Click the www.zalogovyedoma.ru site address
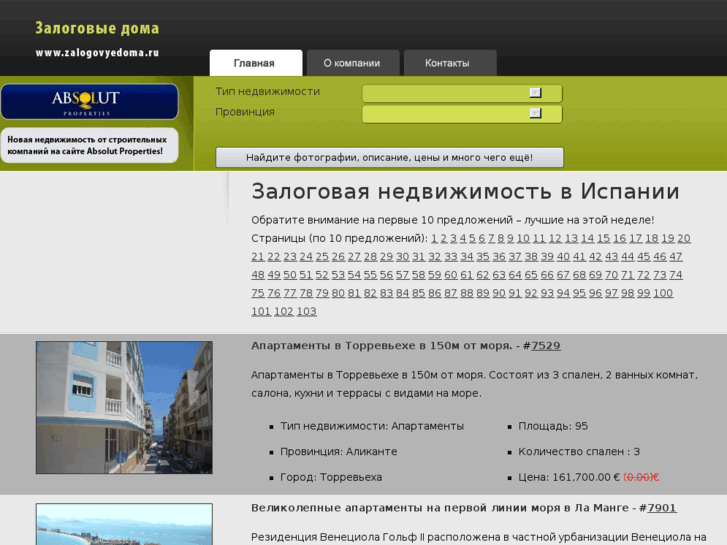The height and width of the screenshot is (545, 727). [97, 53]
